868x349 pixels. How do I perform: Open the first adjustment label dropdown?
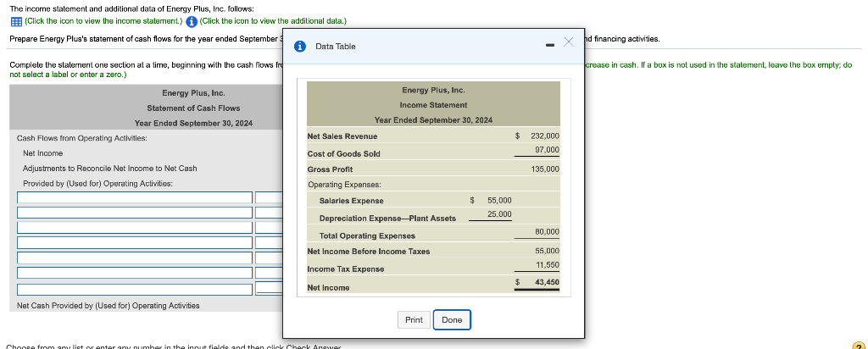[135, 197]
